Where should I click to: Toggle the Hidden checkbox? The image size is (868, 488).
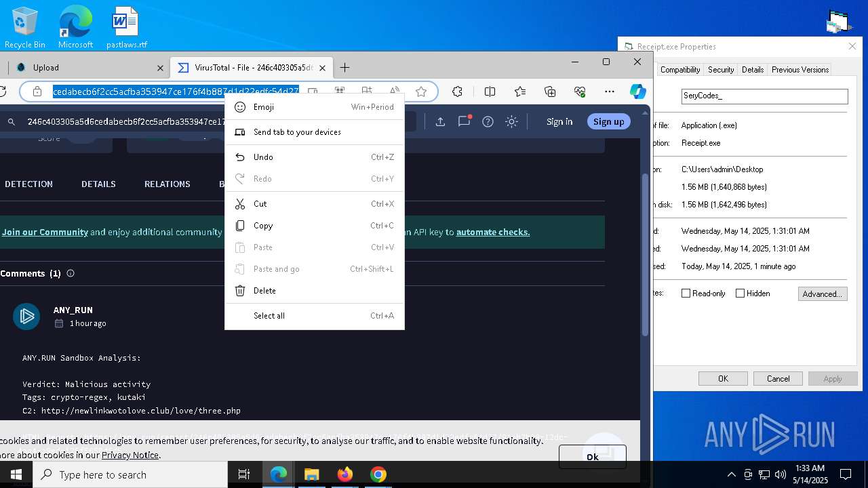740,293
